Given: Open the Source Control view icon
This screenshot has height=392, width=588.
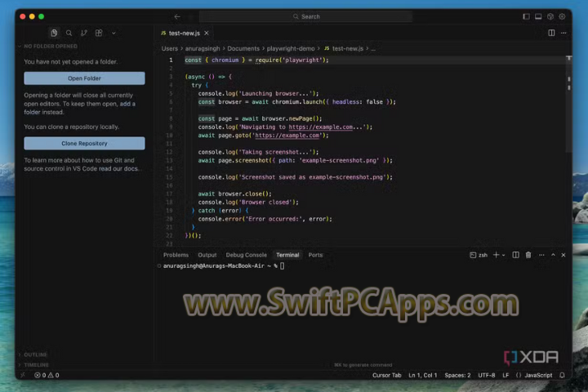Looking at the screenshot, I should 84,33.
